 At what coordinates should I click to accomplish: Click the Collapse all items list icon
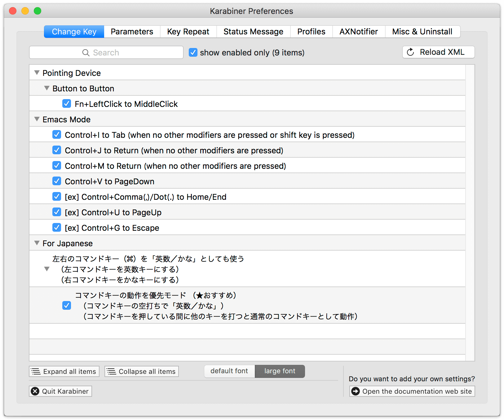(112, 371)
